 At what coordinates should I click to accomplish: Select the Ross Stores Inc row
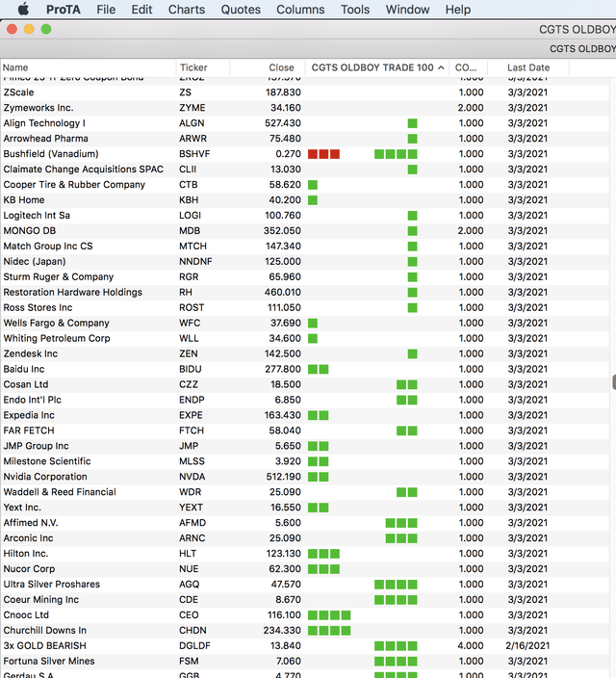point(305,307)
